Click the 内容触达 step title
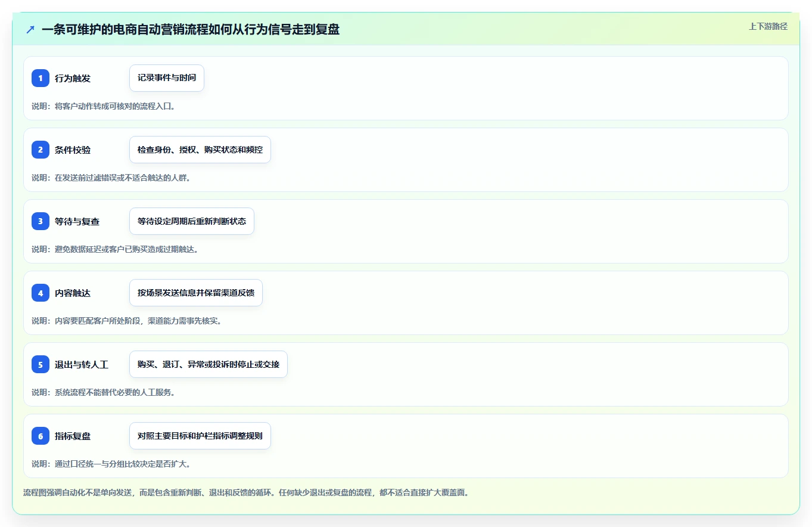 point(73,293)
